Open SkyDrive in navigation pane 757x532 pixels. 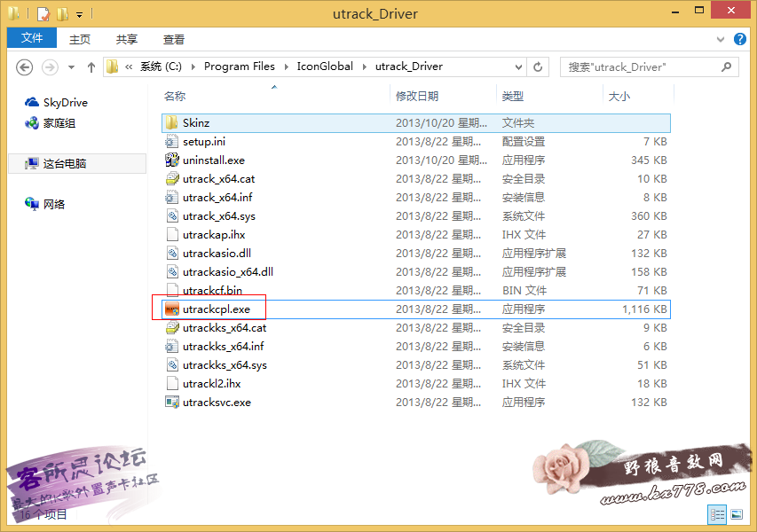pyautogui.click(x=57, y=102)
